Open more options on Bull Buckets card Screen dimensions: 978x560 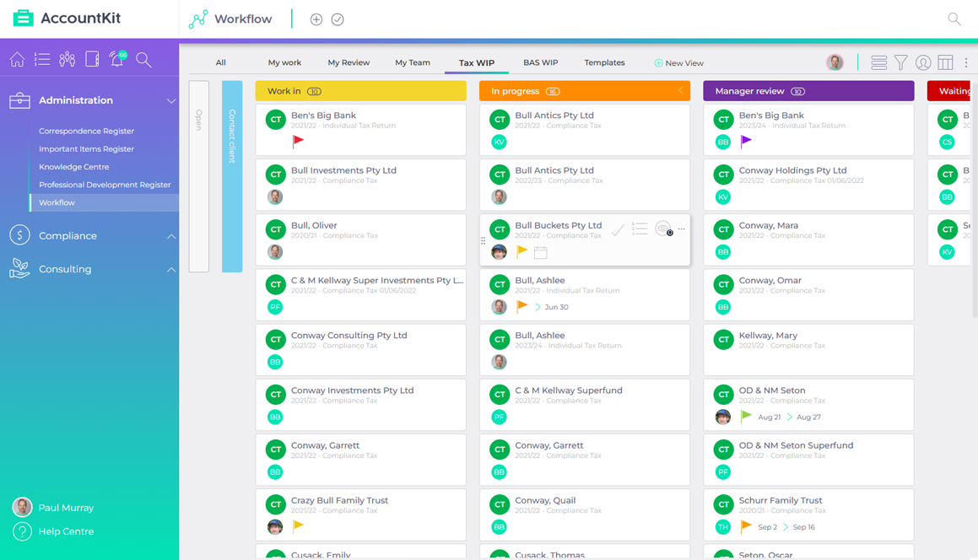(x=681, y=229)
